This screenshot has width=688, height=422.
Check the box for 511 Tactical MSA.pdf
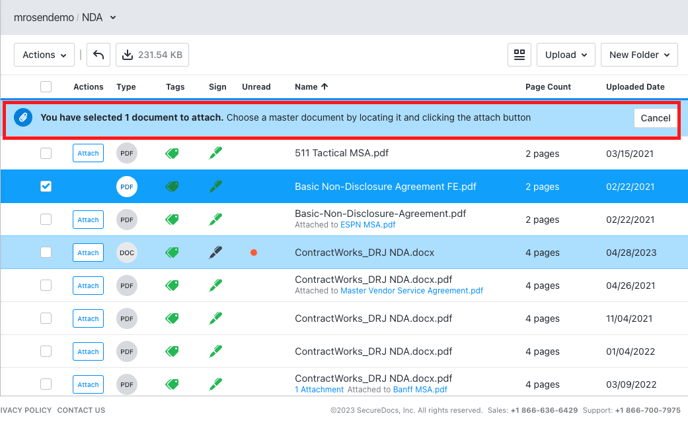pyautogui.click(x=46, y=154)
